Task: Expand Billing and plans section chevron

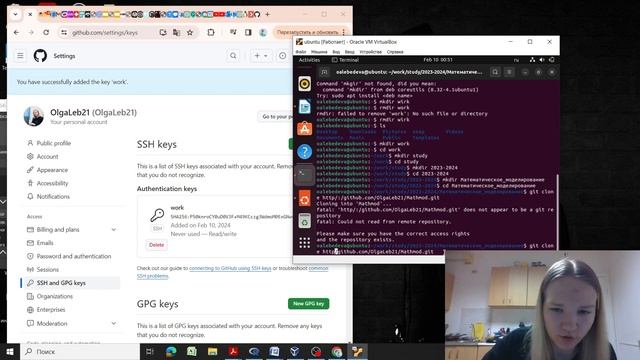Action: click(113, 230)
